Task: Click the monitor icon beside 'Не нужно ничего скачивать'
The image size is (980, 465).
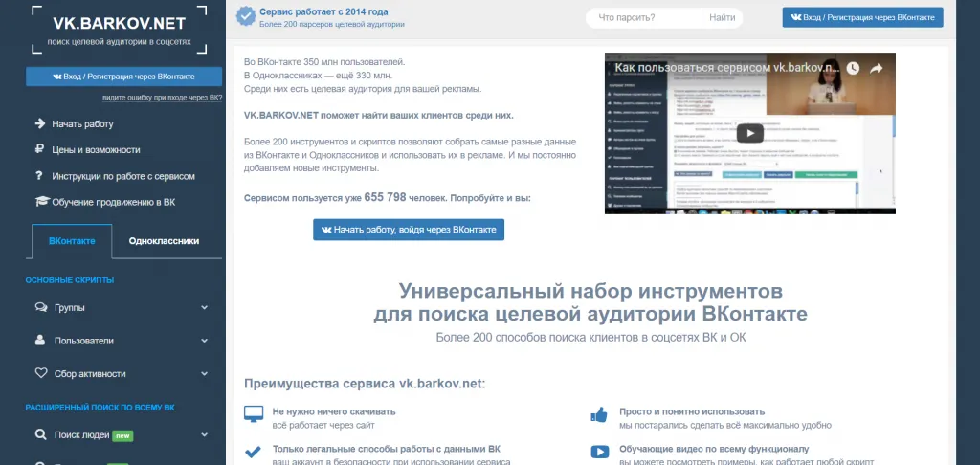Action: pos(254,414)
